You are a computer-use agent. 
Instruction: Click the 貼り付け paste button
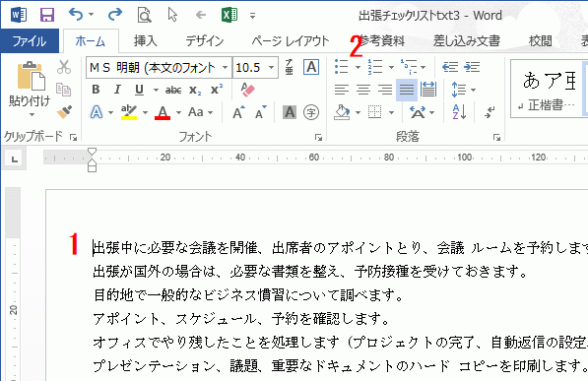30,84
